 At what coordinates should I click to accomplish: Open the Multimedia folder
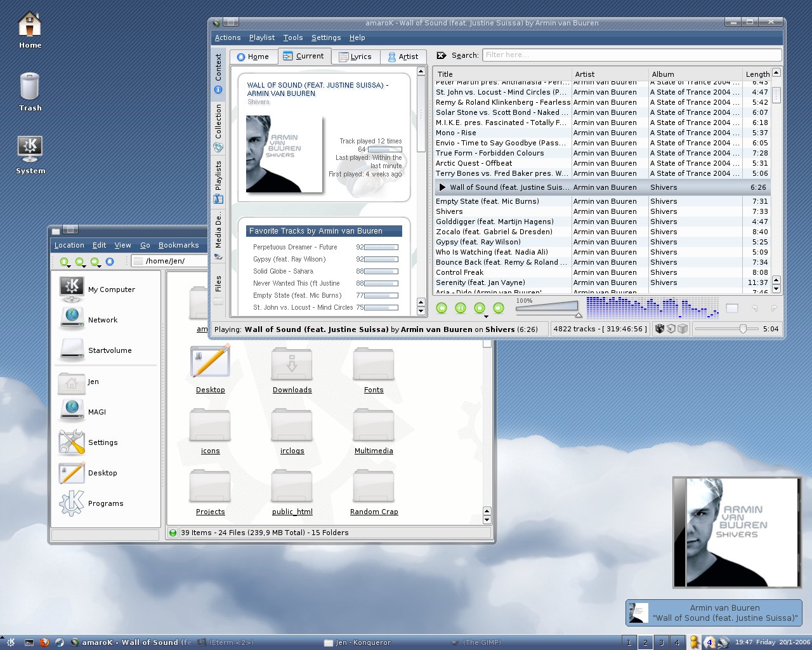[x=374, y=432]
